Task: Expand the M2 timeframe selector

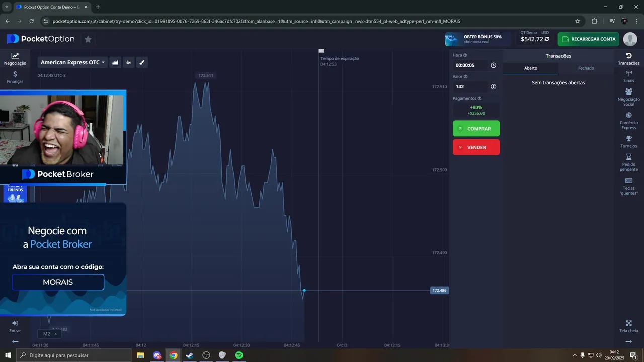Action: pyautogui.click(x=49, y=334)
